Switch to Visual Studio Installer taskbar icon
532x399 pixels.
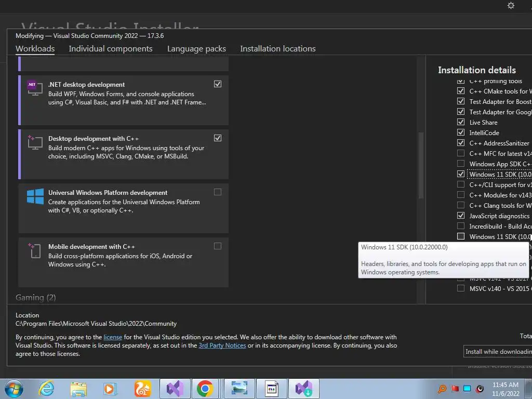tap(303, 389)
